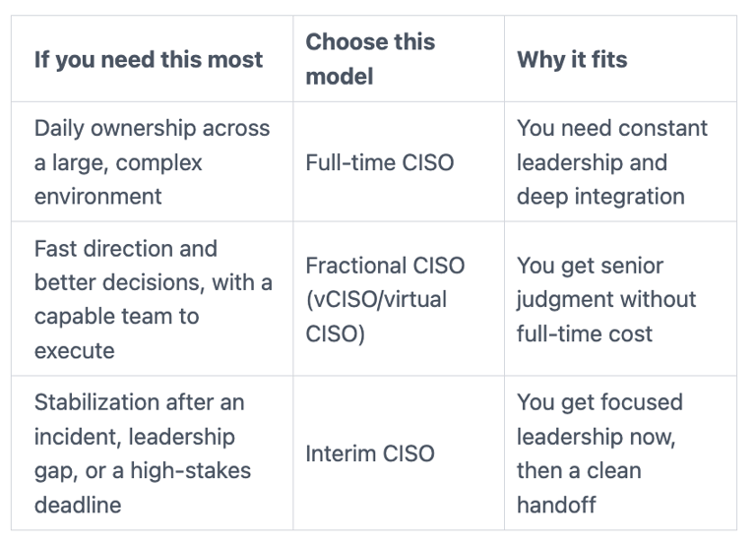
Task: Select the words "capable team to"
Action: point(117,317)
